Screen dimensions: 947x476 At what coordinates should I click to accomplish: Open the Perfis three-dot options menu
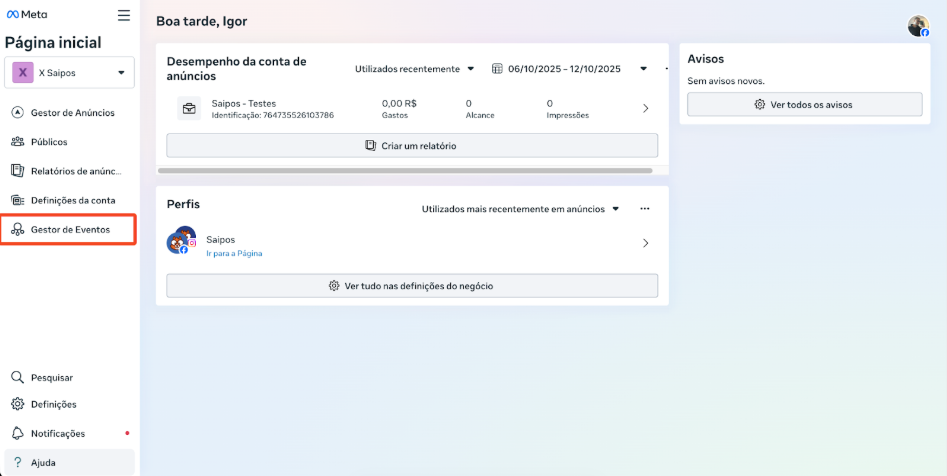645,209
